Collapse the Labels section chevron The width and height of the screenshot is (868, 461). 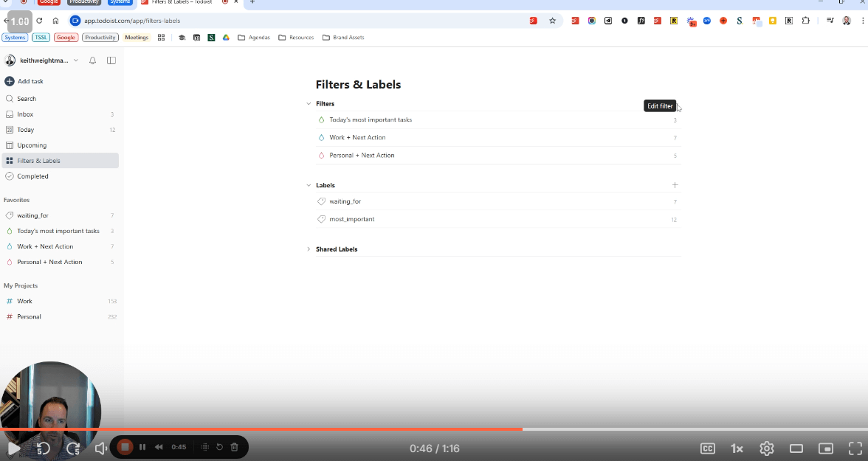click(x=309, y=185)
